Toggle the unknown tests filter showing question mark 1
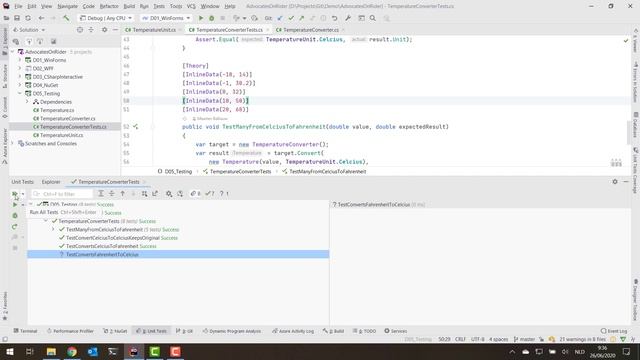This screenshot has width=640, height=360. pyautogui.click(x=224, y=193)
